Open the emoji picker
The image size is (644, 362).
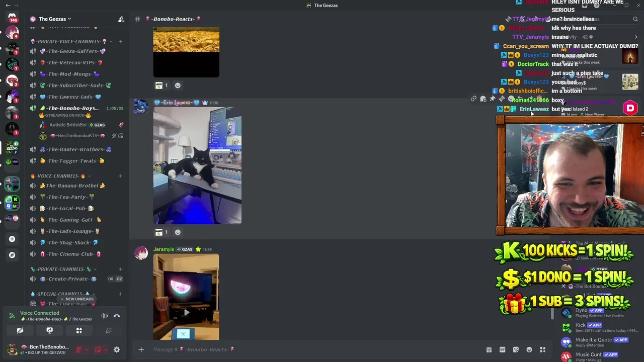(x=529, y=349)
